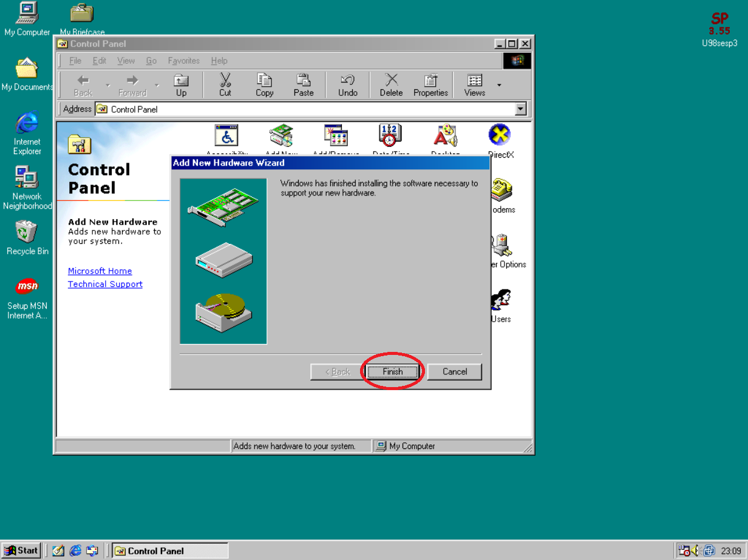Click the Properties toolbar button
The width and height of the screenshot is (748, 560).
(430, 85)
